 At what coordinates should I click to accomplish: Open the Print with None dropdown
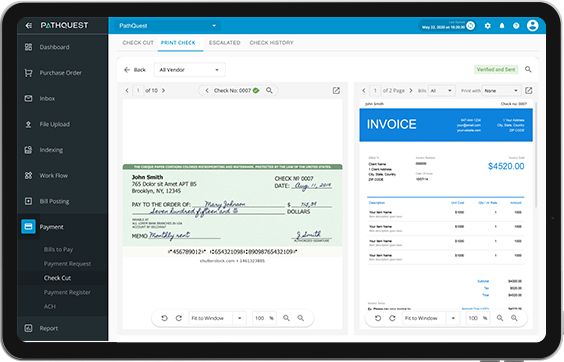[502, 91]
